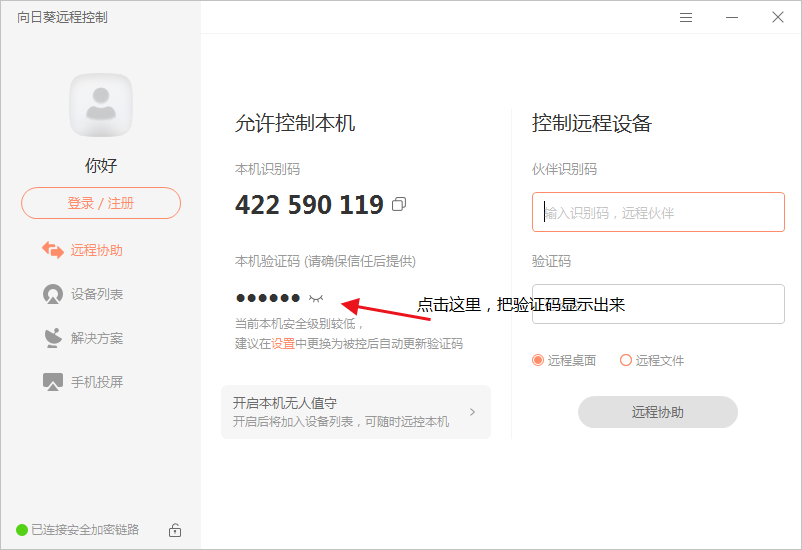Focus the 伙伴识别码 input field
The image size is (802, 550).
pyautogui.click(x=658, y=212)
